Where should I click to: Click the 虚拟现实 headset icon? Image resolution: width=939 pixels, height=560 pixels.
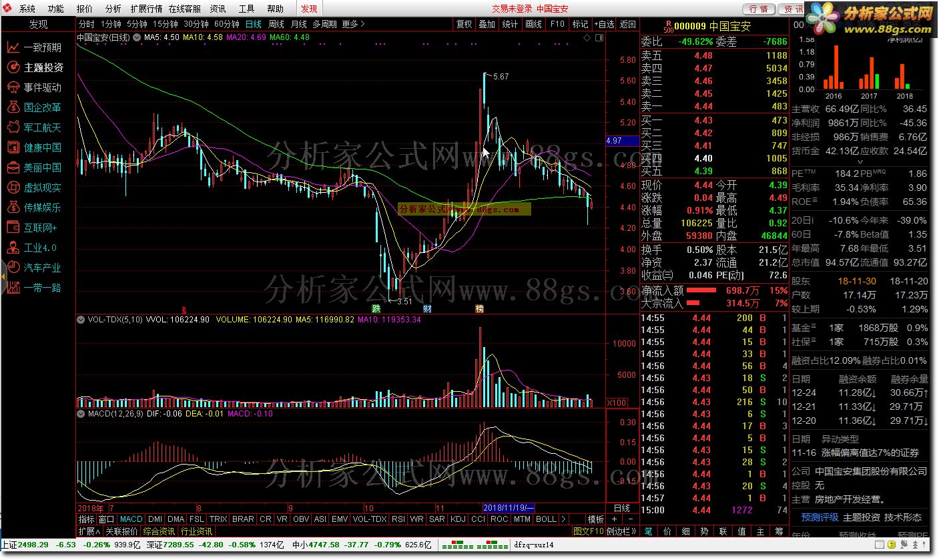[x=13, y=188]
